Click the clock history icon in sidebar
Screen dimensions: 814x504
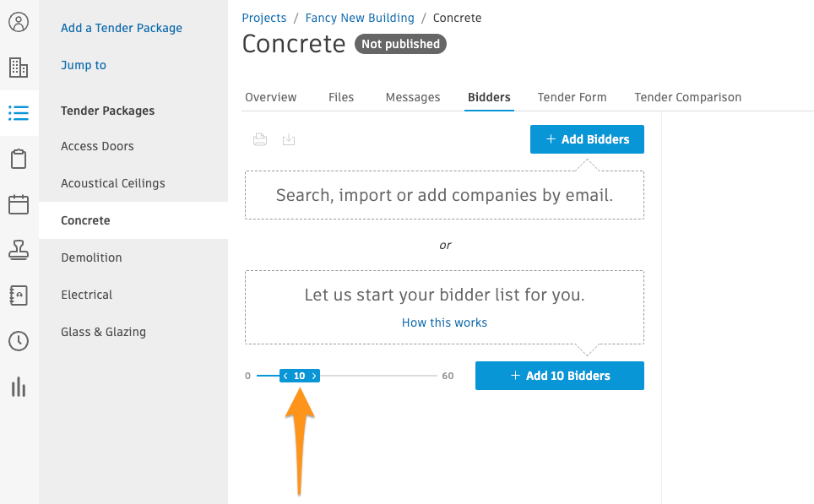coord(19,341)
